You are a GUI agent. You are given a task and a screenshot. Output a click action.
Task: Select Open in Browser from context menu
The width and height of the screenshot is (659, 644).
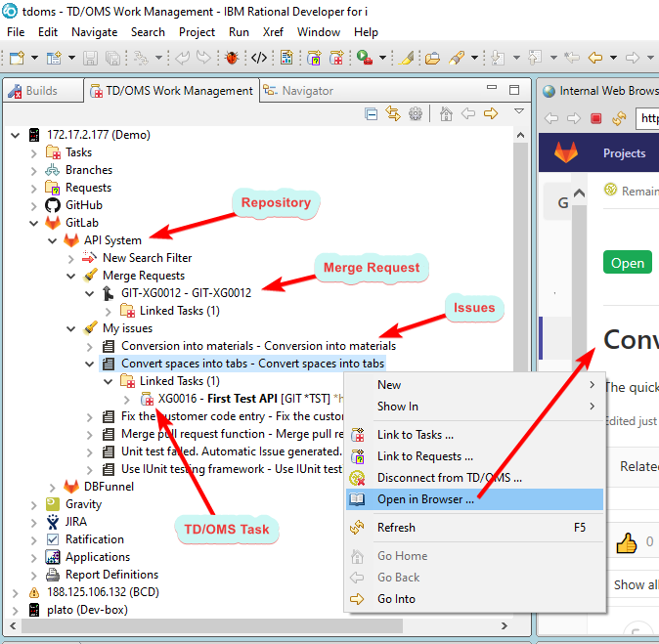tap(425, 499)
